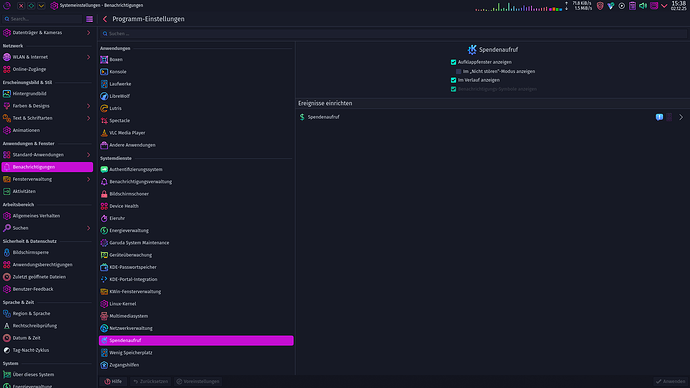Open Bildschirmsperre settings
The width and height of the screenshot is (690, 388).
[47, 253]
